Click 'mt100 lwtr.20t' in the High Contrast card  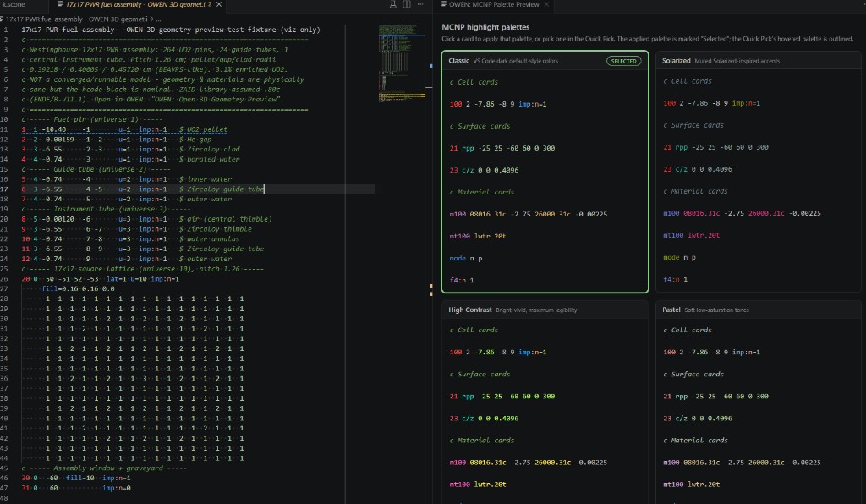[478, 485]
